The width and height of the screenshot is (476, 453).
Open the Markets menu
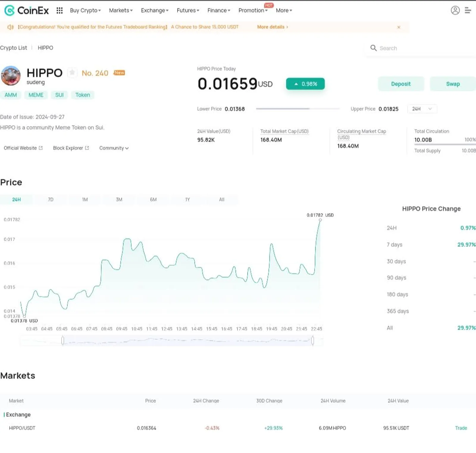pos(121,10)
